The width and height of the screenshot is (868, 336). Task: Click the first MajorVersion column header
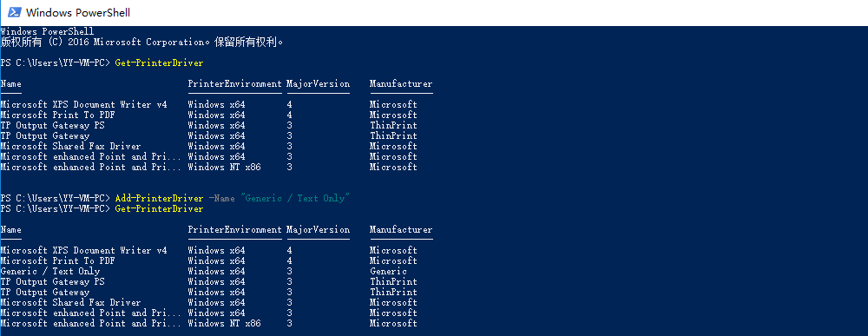319,84
